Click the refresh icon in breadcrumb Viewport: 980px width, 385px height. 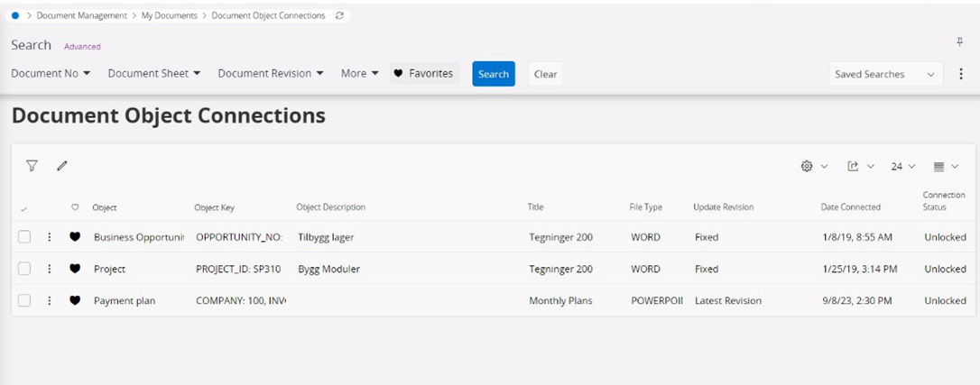(x=339, y=15)
